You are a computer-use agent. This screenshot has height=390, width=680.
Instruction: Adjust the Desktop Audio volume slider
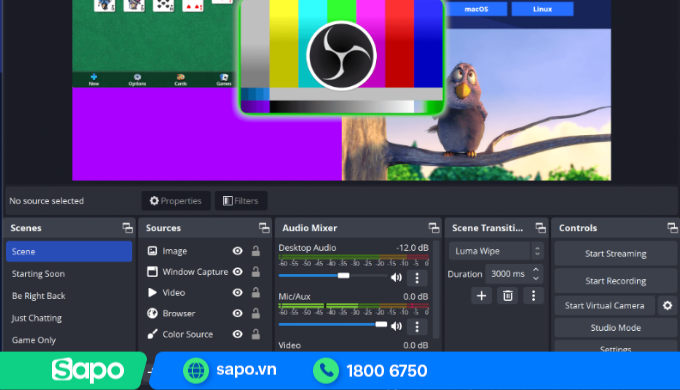(333, 275)
